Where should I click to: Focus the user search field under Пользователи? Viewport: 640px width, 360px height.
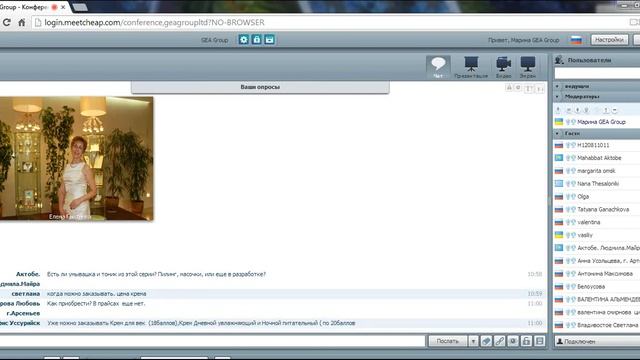[597, 73]
